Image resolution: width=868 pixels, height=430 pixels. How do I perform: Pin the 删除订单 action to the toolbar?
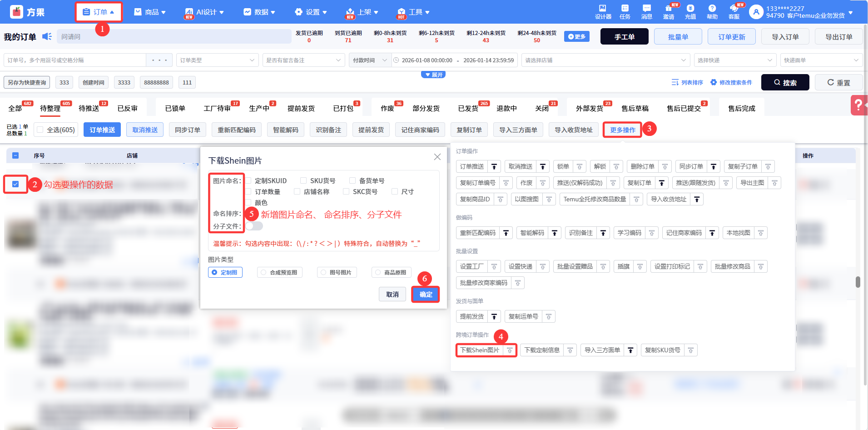665,167
